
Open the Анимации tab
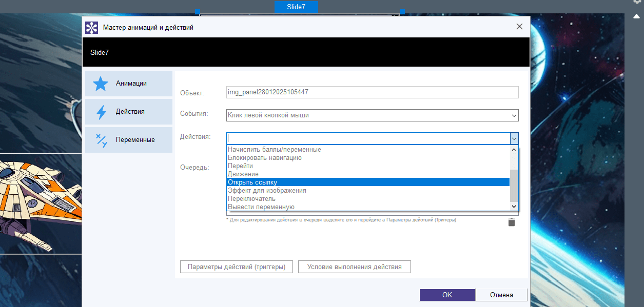pyautogui.click(x=129, y=84)
